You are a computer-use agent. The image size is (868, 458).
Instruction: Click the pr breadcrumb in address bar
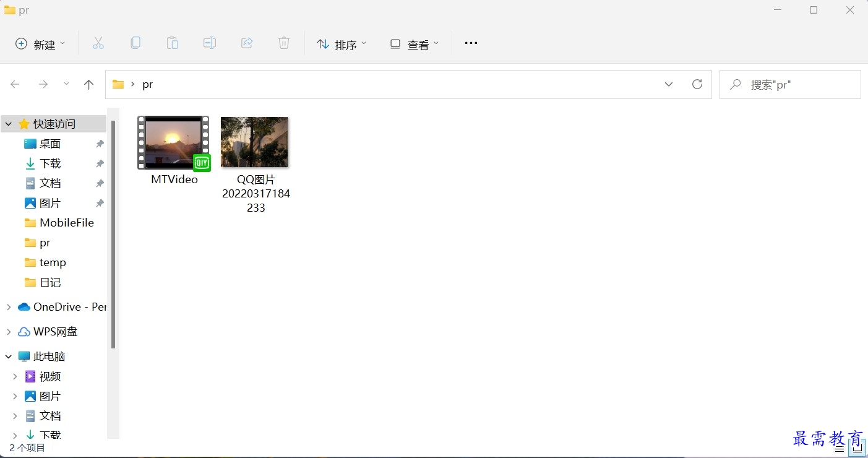click(147, 84)
